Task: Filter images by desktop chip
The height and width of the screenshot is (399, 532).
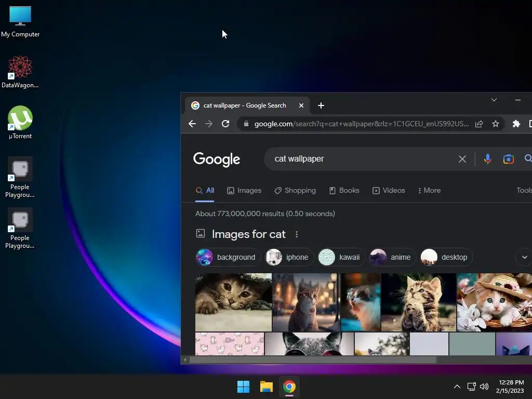Action: [446, 257]
